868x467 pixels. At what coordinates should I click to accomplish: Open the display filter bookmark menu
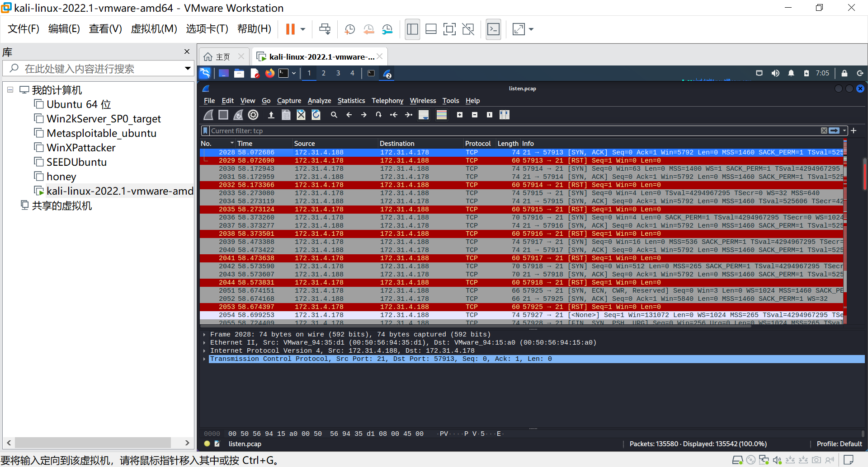[x=206, y=131]
